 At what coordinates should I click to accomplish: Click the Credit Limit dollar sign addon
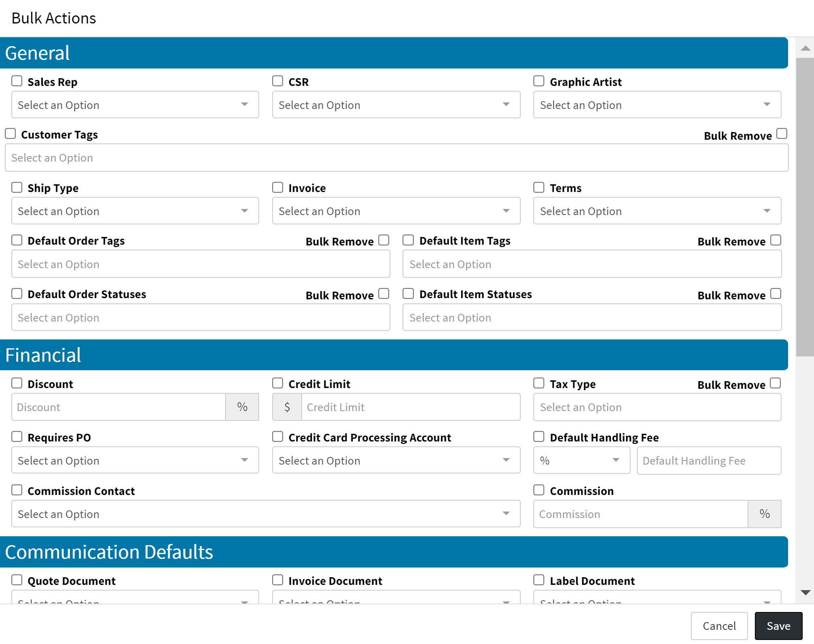tap(287, 407)
